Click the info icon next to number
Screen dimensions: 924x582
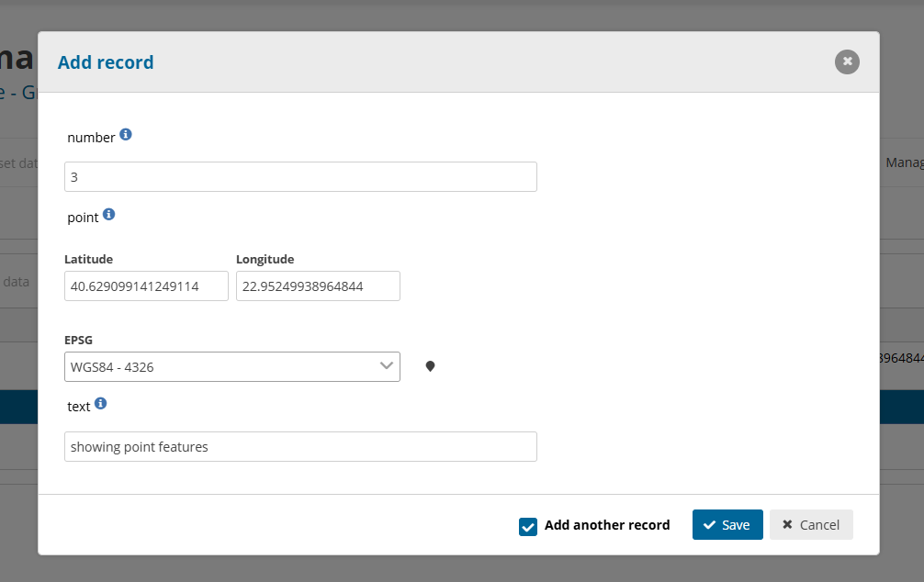(x=126, y=135)
